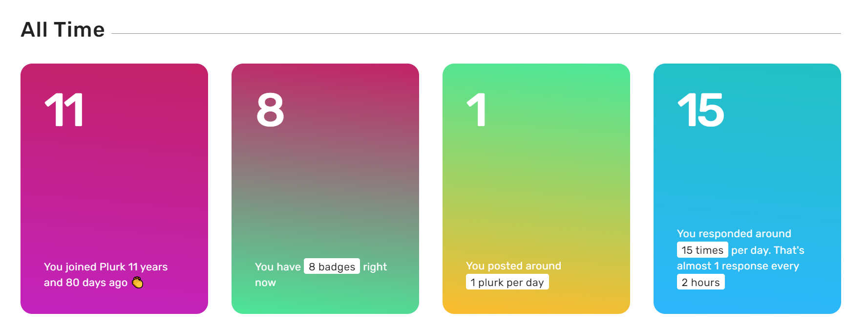Click the clapping hands emoji
Image resolution: width=868 pixels, height=333 pixels.
coord(138,282)
